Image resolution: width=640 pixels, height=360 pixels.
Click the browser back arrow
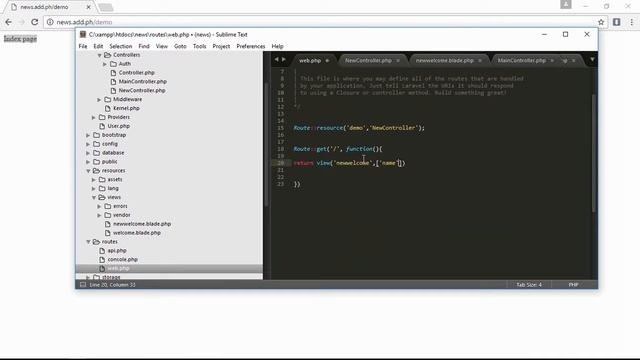pos(9,22)
